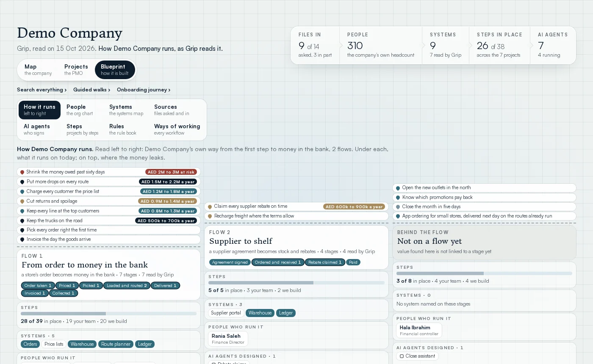The height and width of the screenshot is (364, 593).
Task: Open the Onboarding journey link
Action: [144, 90]
